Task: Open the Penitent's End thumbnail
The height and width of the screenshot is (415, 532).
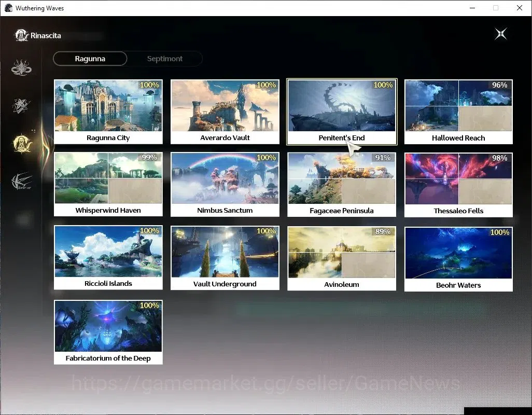Action: [x=342, y=105]
